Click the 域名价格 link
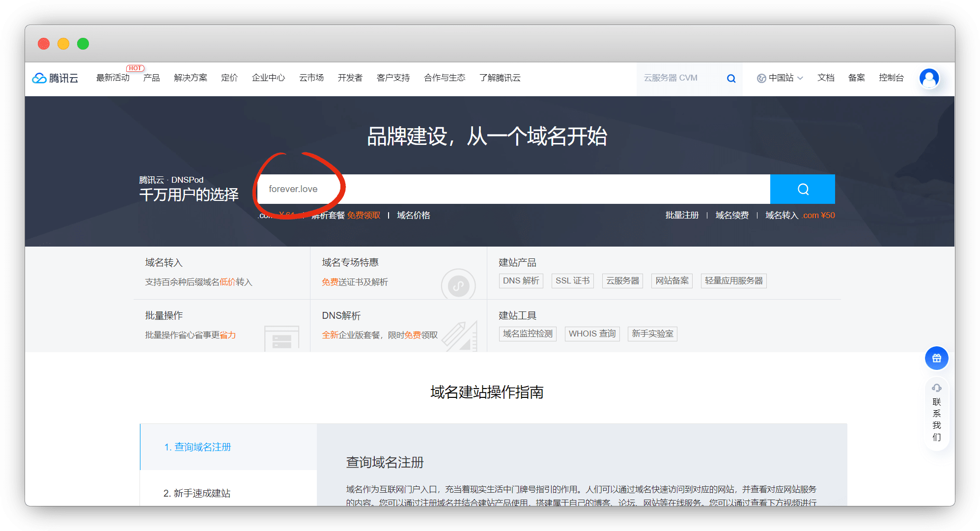Screen dimensions: 980x531 coord(413,215)
